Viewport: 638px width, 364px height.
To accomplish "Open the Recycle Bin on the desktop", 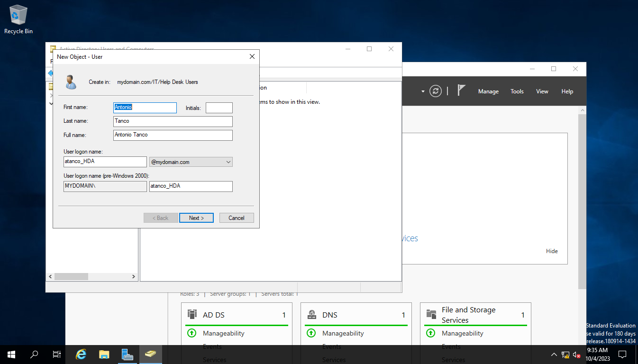I will [x=18, y=15].
